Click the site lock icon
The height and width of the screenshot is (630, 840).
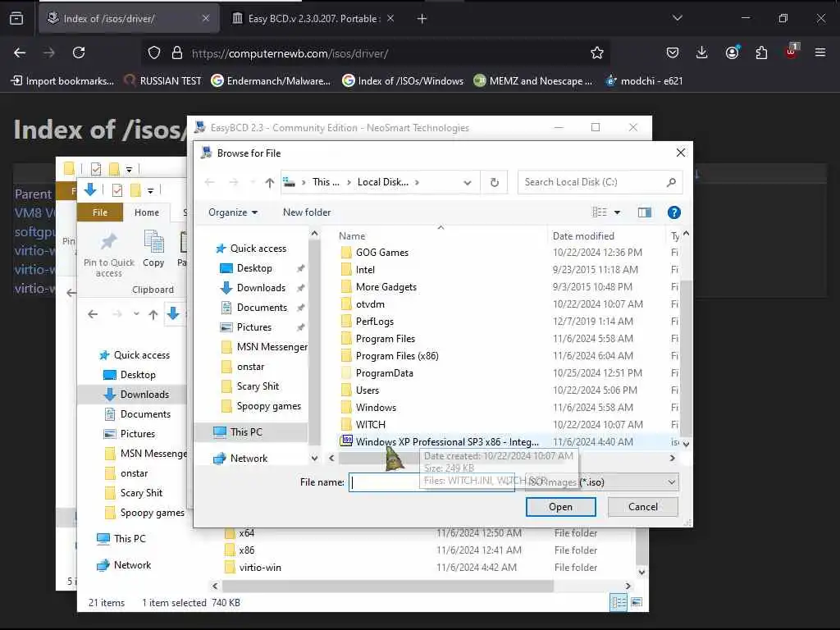point(177,52)
